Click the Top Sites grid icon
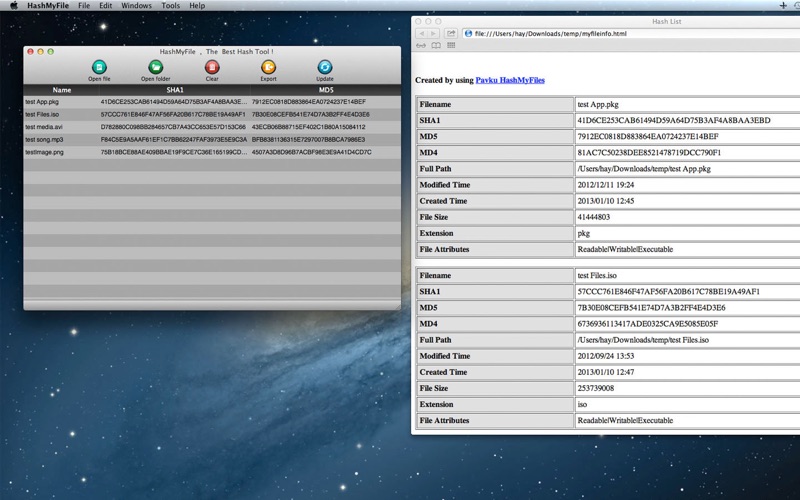The height and width of the screenshot is (500, 800). coord(451,45)
